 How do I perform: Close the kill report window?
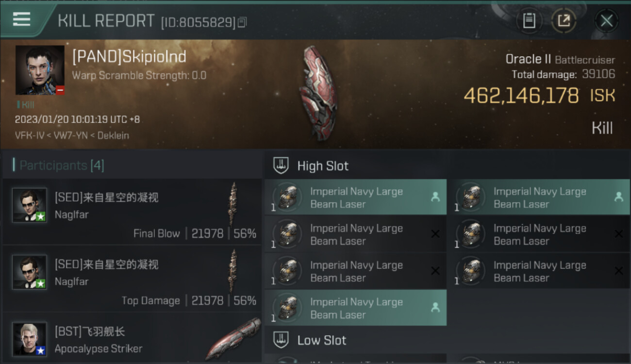[x=606, y=21]
